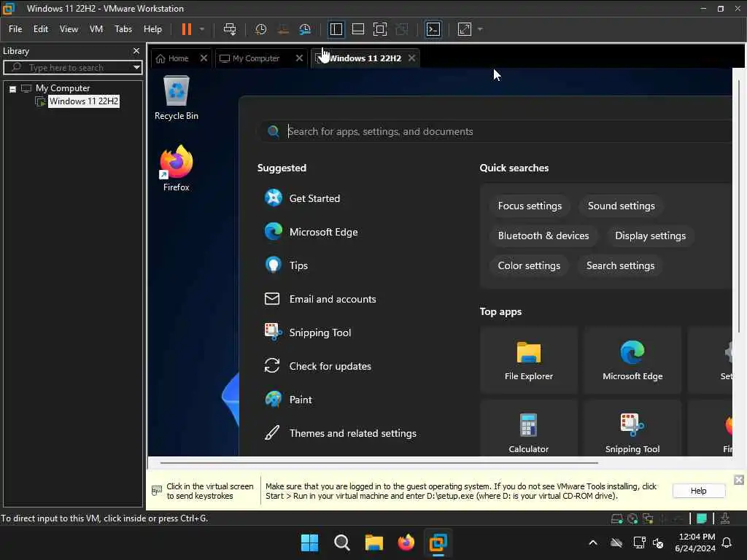
Task: Close the Library panel
Action: (x=136, y=50)
